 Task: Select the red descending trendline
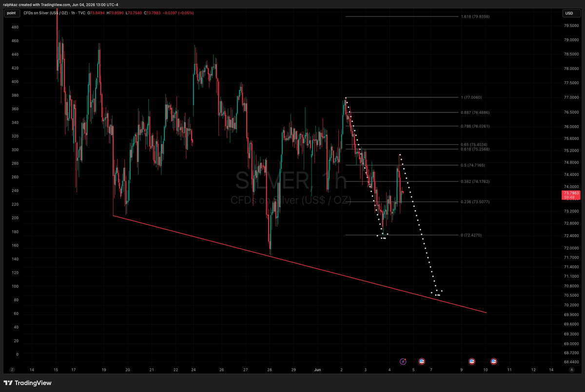point(300,264)
